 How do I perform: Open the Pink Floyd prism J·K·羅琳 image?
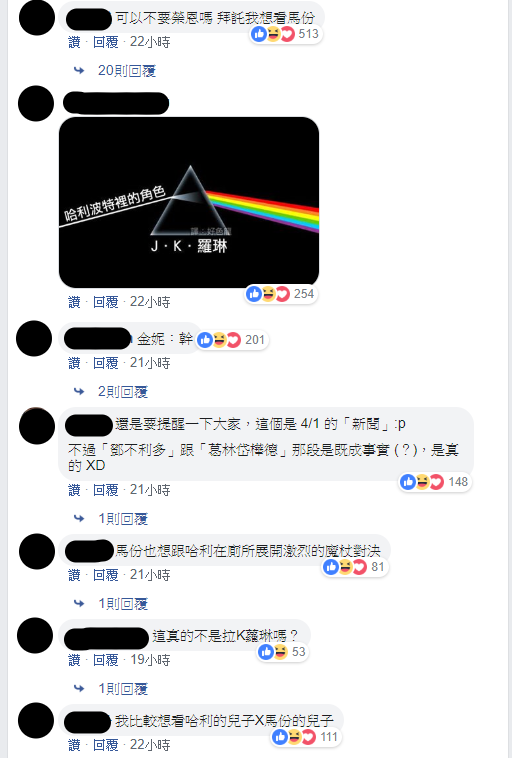pyautogui.click(x=189, y=202)
